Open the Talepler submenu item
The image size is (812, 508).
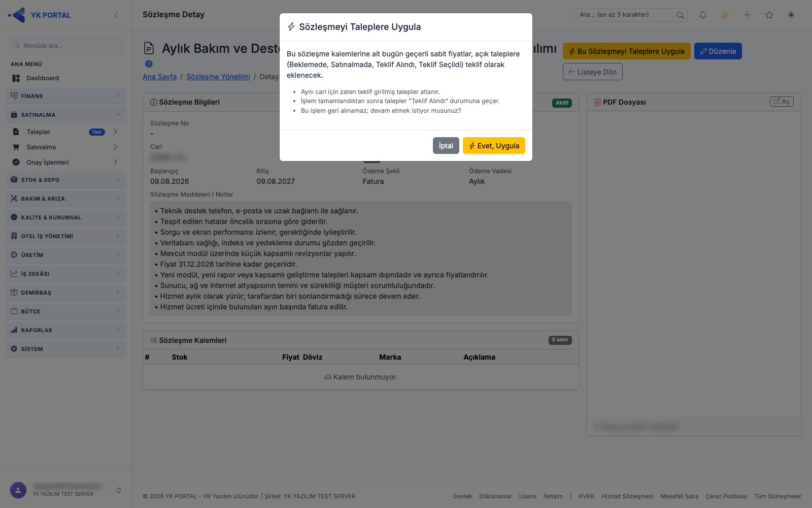click(66, 132)
